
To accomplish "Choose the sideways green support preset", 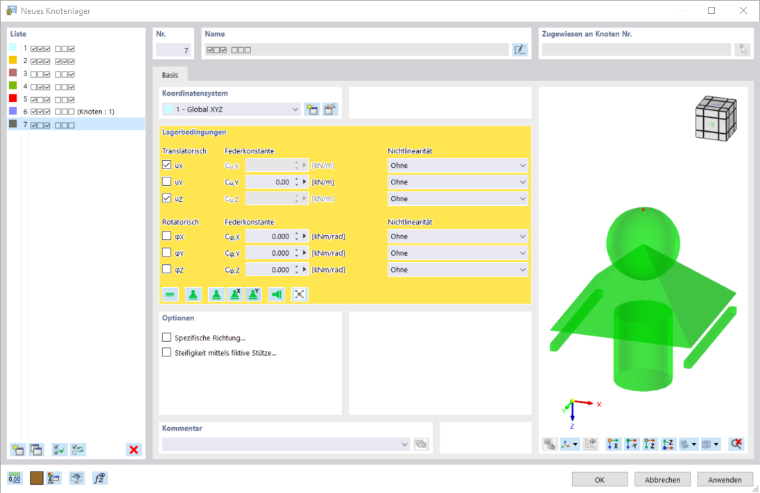I will click(276, 294).
